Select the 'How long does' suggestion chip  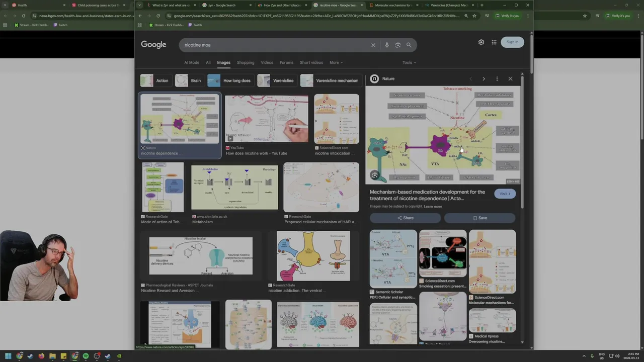coord(230,80)
